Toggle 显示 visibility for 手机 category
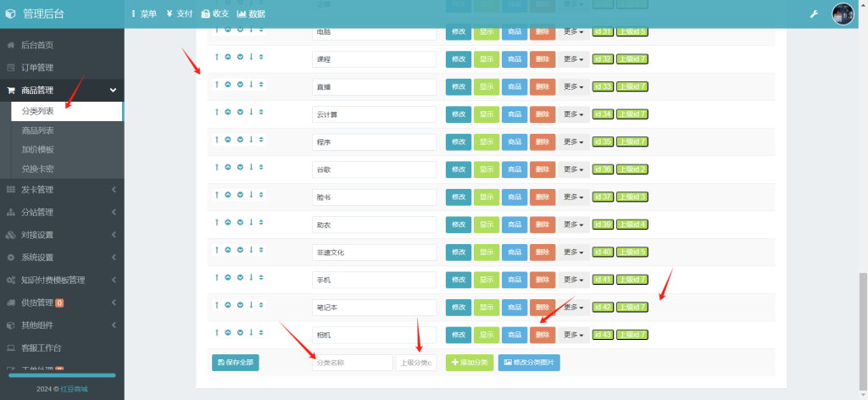868x400 pixels. tap(487, 280)
